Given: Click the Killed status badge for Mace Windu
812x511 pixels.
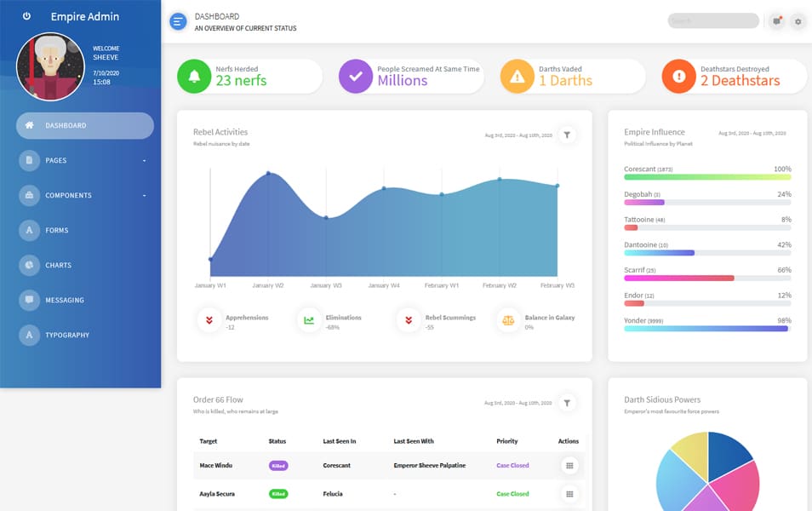Looking at the screenshot, I should point(279,465).
